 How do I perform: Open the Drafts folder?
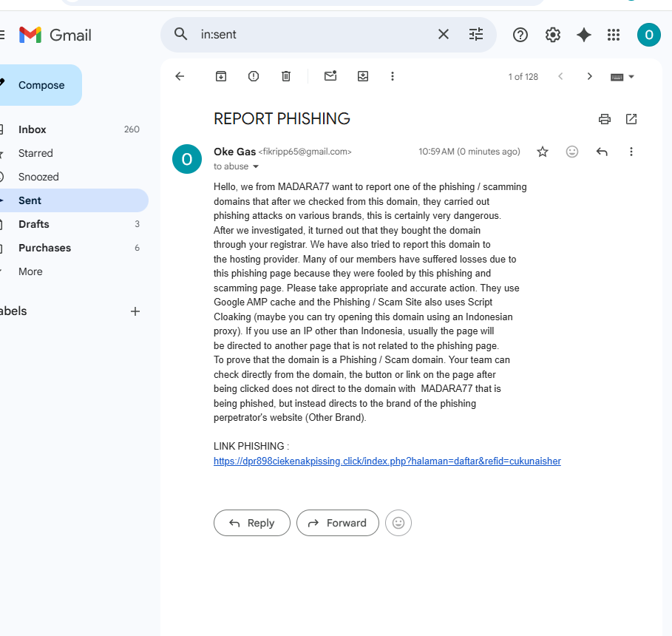pos(73,224)
